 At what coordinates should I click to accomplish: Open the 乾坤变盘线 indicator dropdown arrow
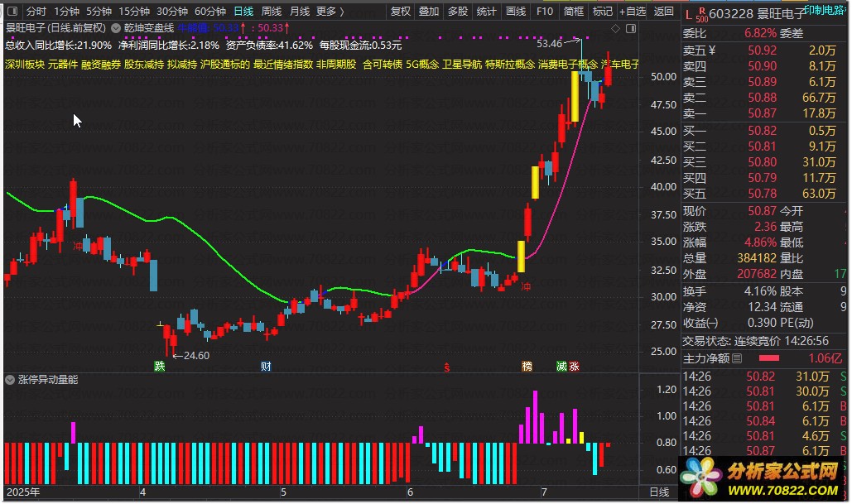[x=116, y=27]
